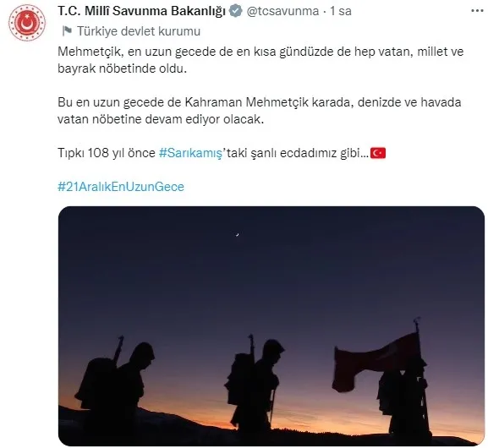Click the paragraph starting Bu en uzun gecede
The width and height of the screenshot is (488, 448).
260,111
